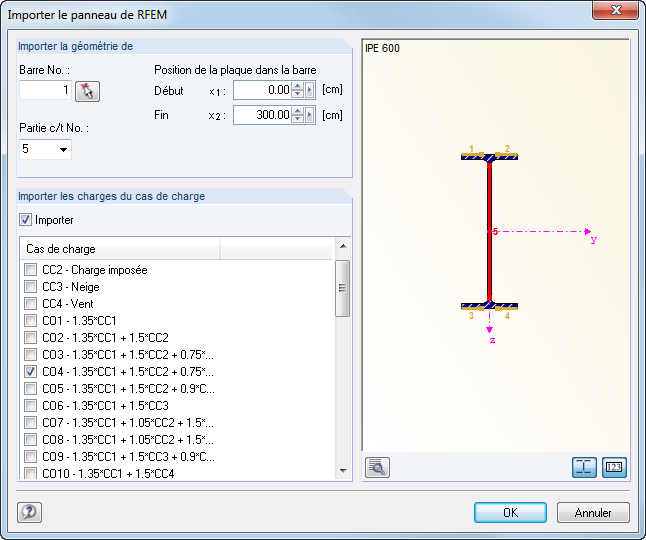Click the IPE 600 section label
The image size is (646, 540).
(382, 48)
